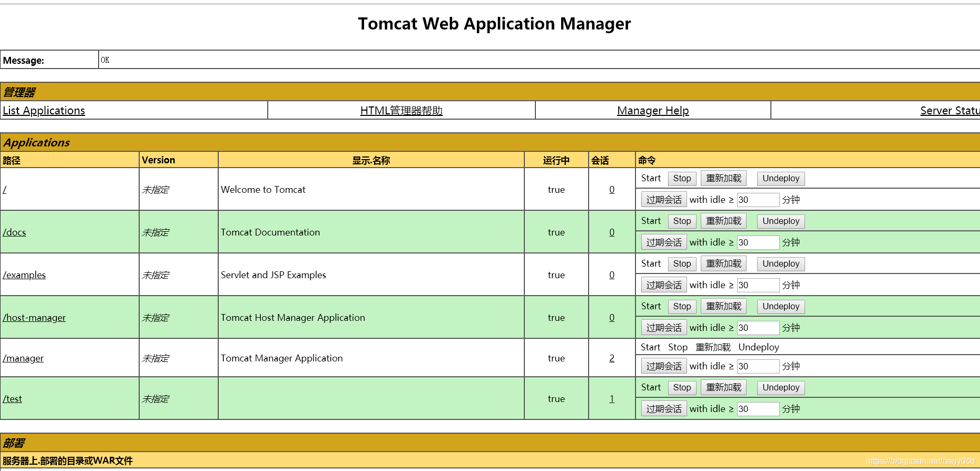The width and height of the screenshot is (980, 471).
Task: Open session count 2 for /manager
Action: pyautogui.click(x=612, y=358)
